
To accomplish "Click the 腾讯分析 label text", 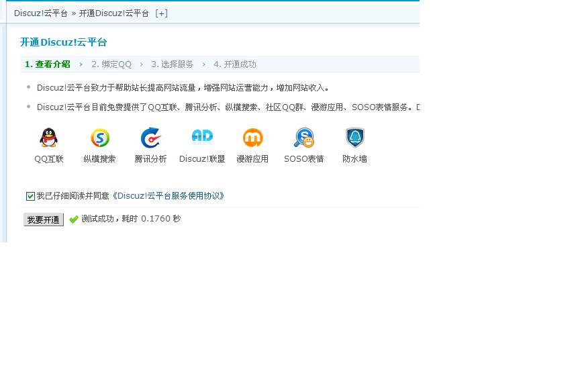I will coord(150,159).
